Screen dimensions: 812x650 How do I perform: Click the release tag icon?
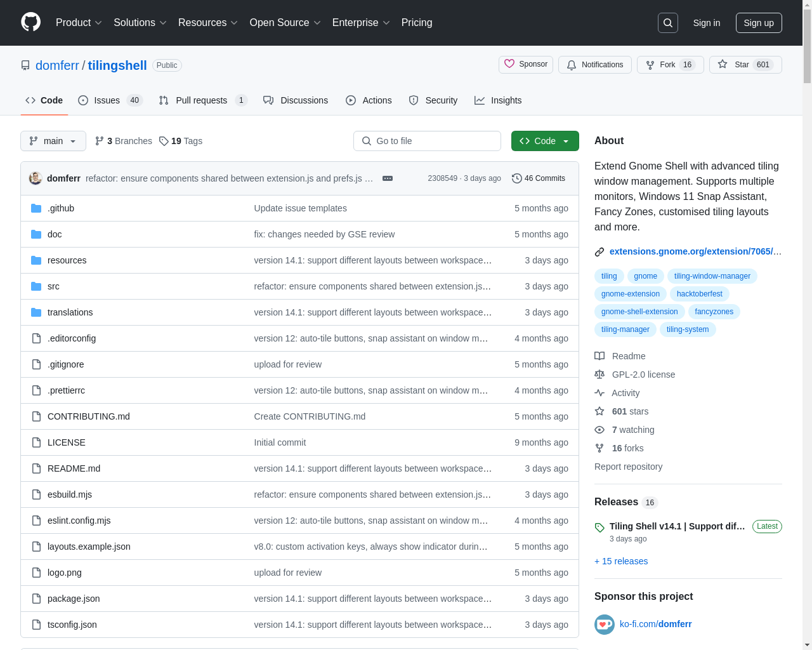(x=599, y=527)
